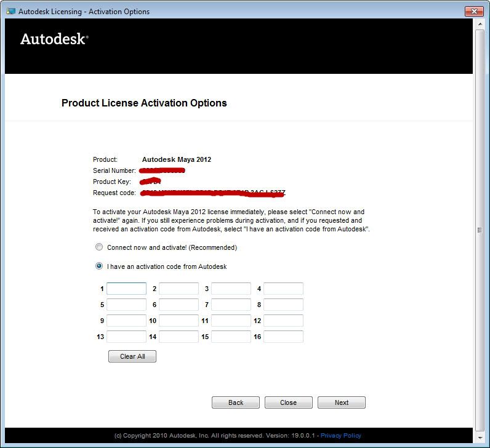Click activation code field 5

point(126,304)
